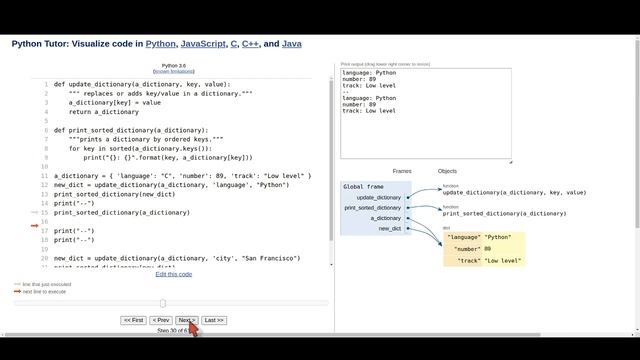Click the update_dictionary variable in Global frame
Screen dimensions: 640x360
click(379, 198)
